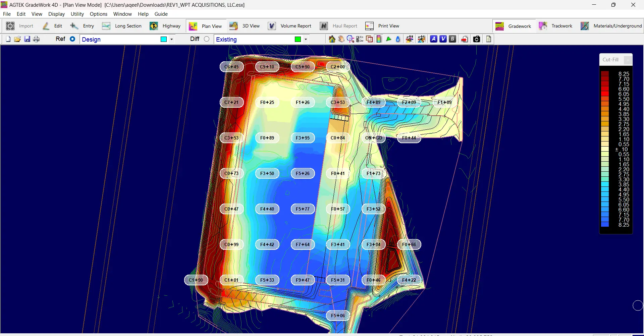Switch to the Trackwork tab
The height and width of the screenshot is (336, 644).
[556, 26]
